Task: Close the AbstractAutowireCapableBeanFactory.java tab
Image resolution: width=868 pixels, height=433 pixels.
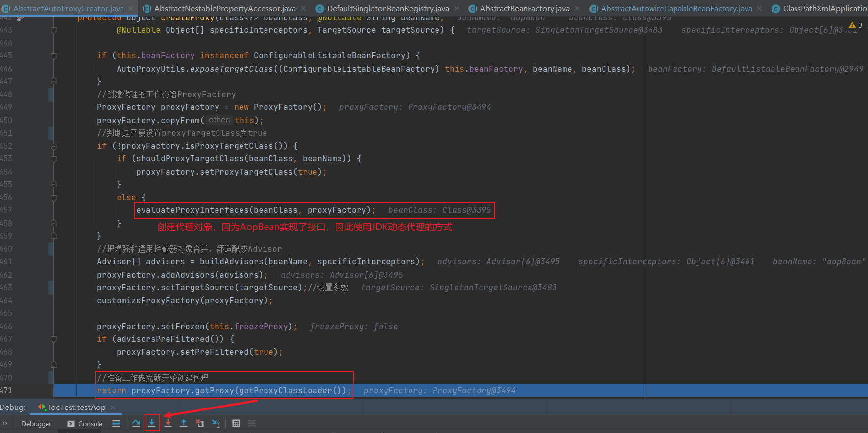Action: [759, 8]
